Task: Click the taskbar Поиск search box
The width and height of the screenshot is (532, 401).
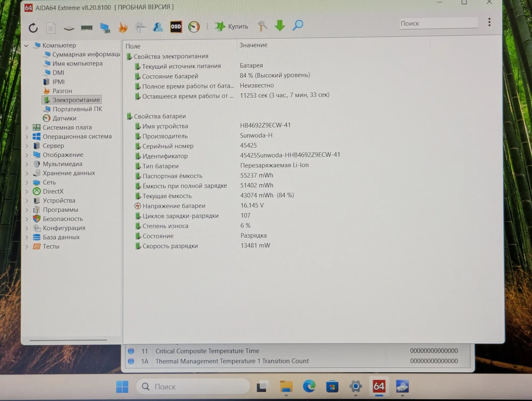Action: [x=193, y=386]
